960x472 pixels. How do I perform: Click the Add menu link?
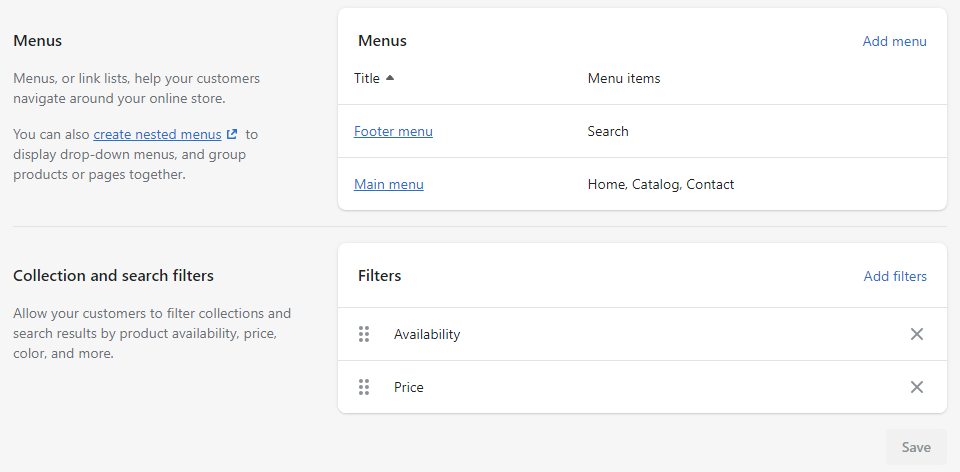pos(894,41)
